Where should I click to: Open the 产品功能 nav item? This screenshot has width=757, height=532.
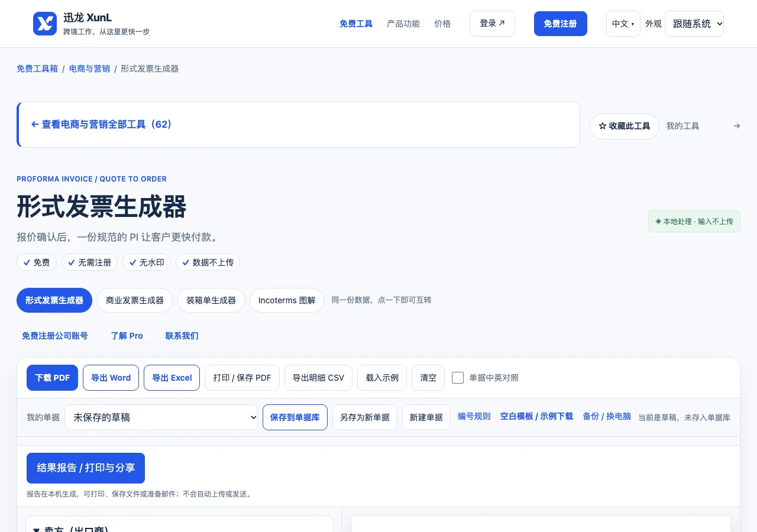(x=403, y=24)
